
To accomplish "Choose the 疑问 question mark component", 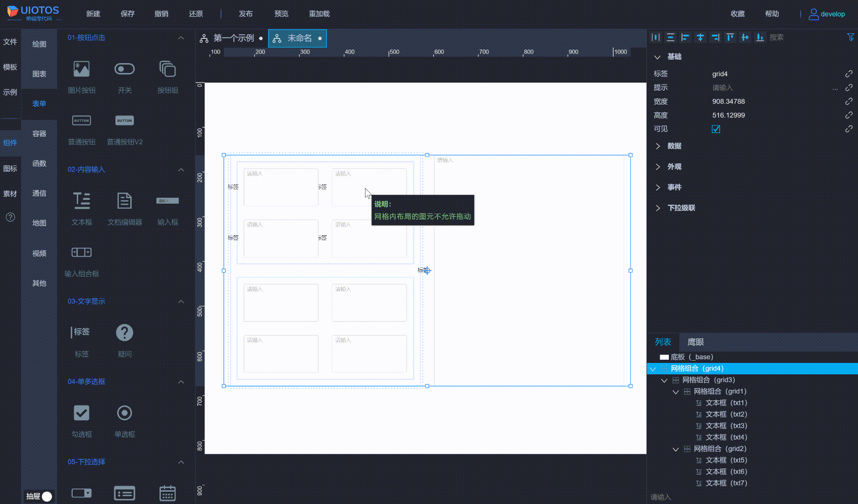I will click(x=124, y=333).
